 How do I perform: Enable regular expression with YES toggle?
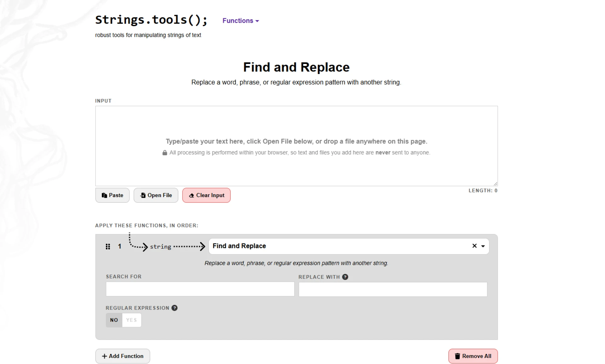[x=131, y=320]
